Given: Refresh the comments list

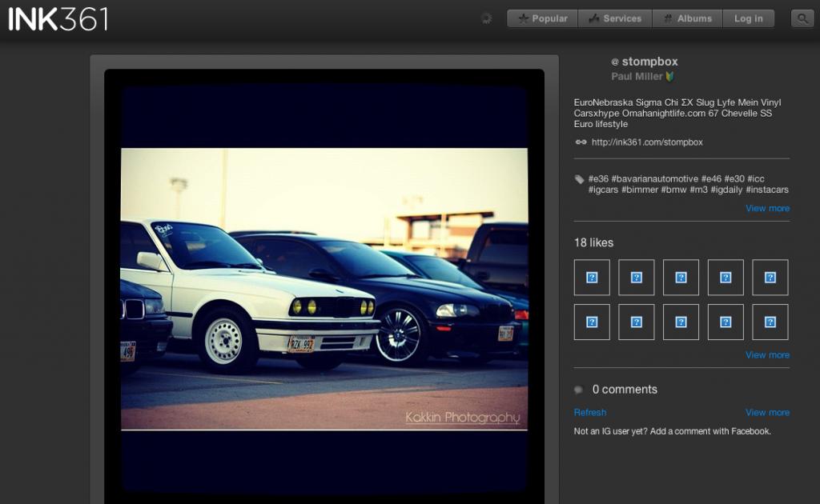Looking at the screenshot, I should click(590, 412).
